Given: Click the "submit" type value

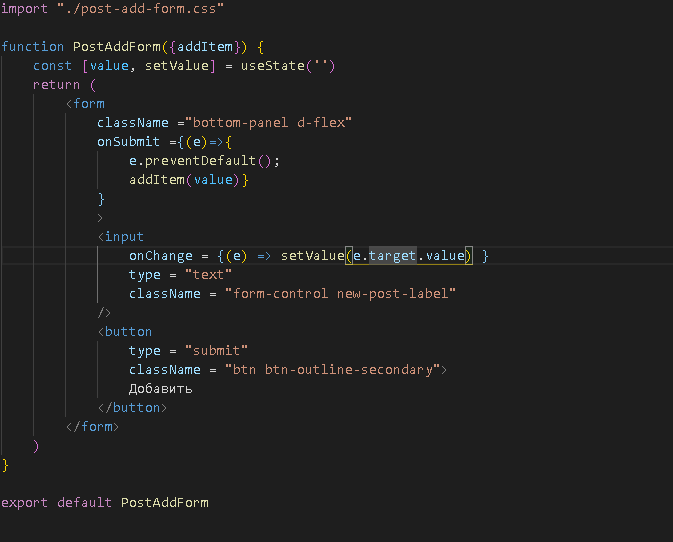Looking at the screenshot, I should pyautogui.click(x=216, y=351).
